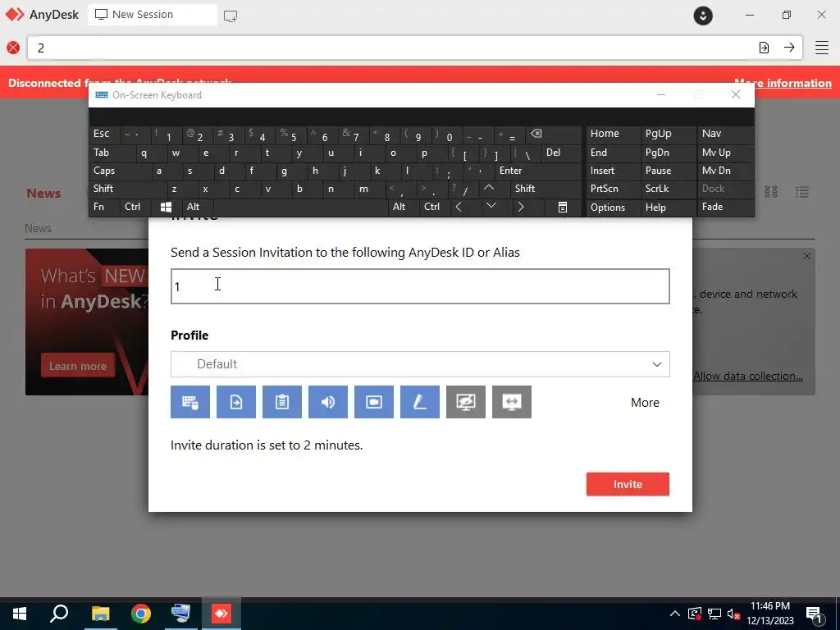Image resolution: width=840 pixels, height=630 pixels.
Task: Toggle whiteboard drawing permission icon
Action: tap(420, 402)
